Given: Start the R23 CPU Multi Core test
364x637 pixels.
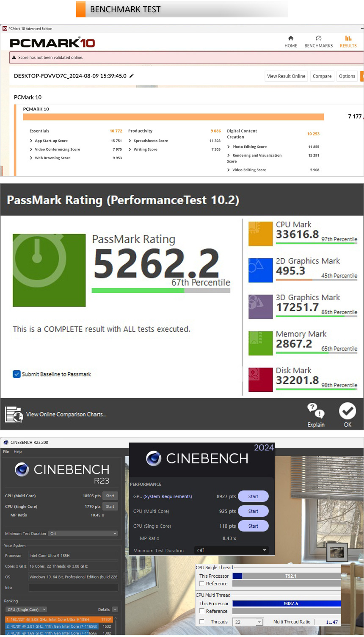Looking at the screenshot, I should [110, 496].
